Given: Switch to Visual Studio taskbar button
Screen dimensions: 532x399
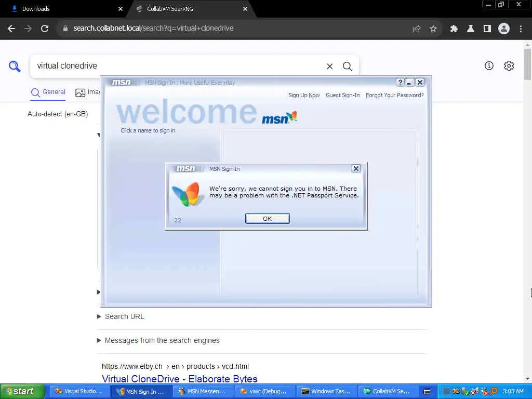Looking at the screenshot, I should 79,391.
